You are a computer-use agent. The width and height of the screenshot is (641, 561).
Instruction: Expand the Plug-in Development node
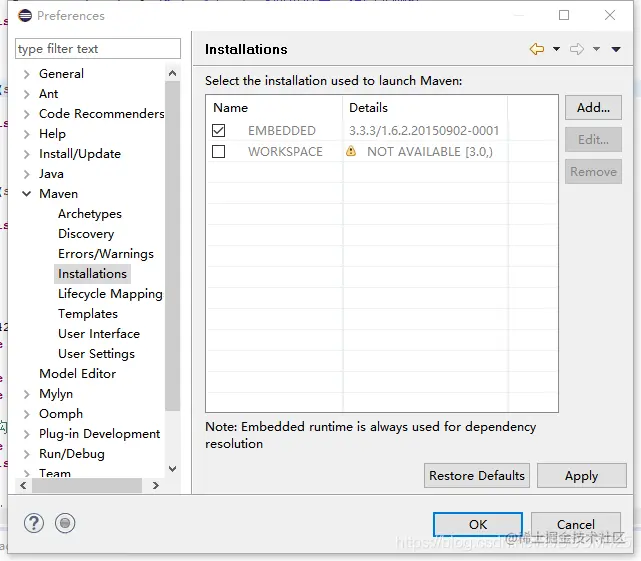click(27, 434)
